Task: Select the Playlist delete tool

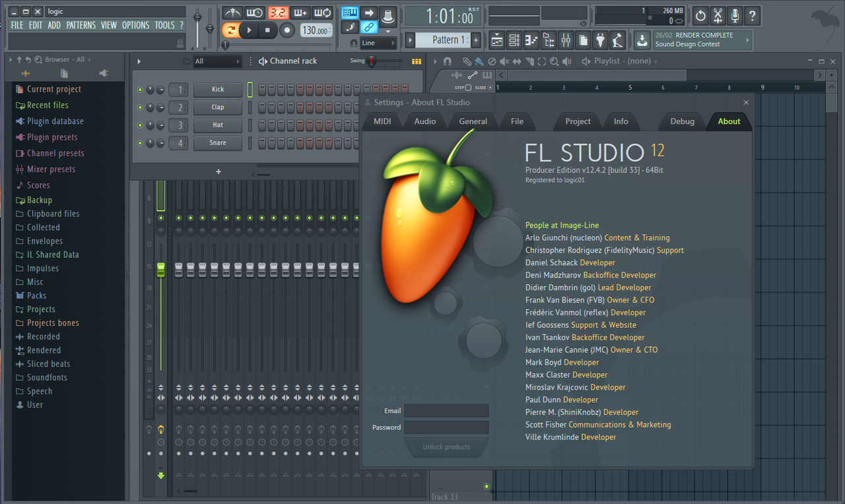Action: click(492, 61)
